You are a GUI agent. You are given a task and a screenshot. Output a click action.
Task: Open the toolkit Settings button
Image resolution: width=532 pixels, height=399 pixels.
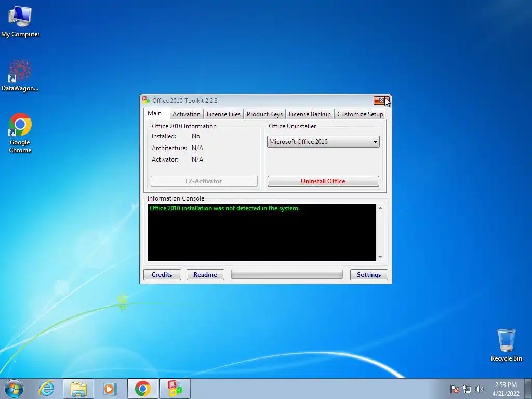pos(369,274)
